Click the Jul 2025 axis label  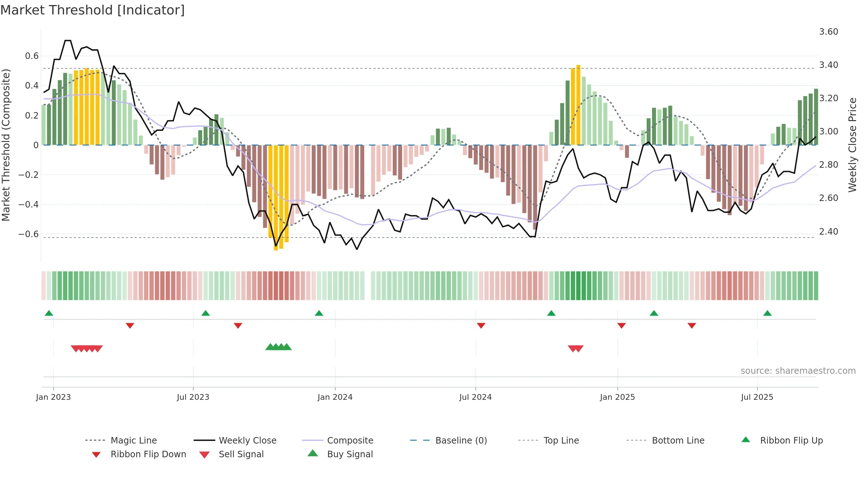pos(757,397)
